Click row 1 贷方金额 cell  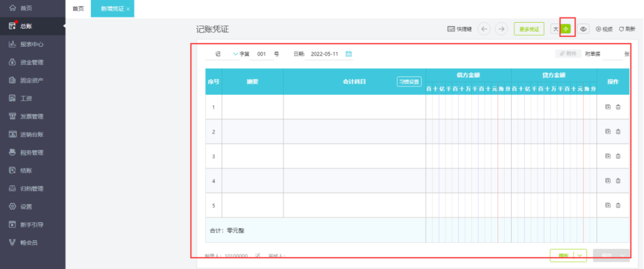coord(554,107)
